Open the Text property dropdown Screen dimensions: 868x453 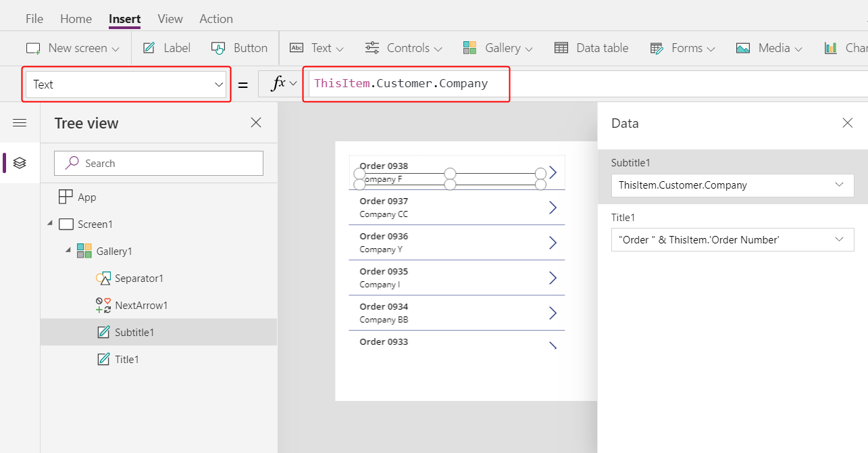pyautogui.click(x=218, y=85)
